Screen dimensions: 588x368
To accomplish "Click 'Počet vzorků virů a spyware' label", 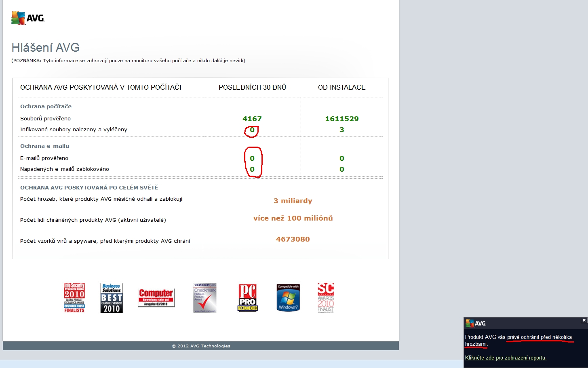I will click(105, 241).
